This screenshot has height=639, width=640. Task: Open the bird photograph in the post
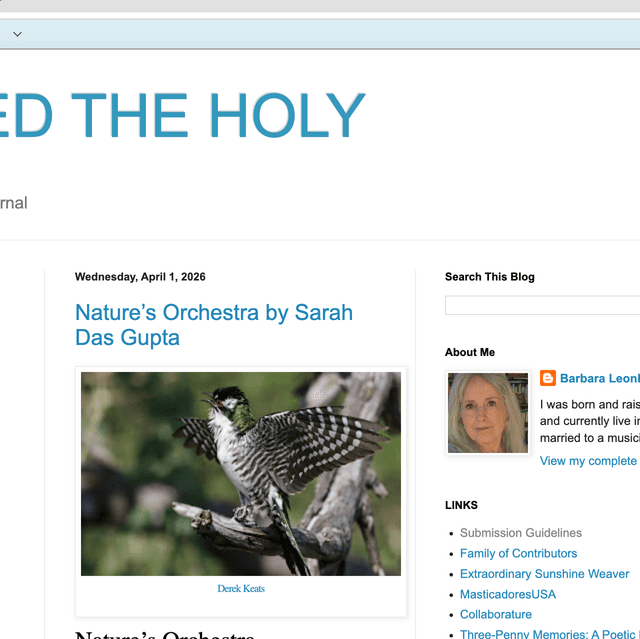241,474
